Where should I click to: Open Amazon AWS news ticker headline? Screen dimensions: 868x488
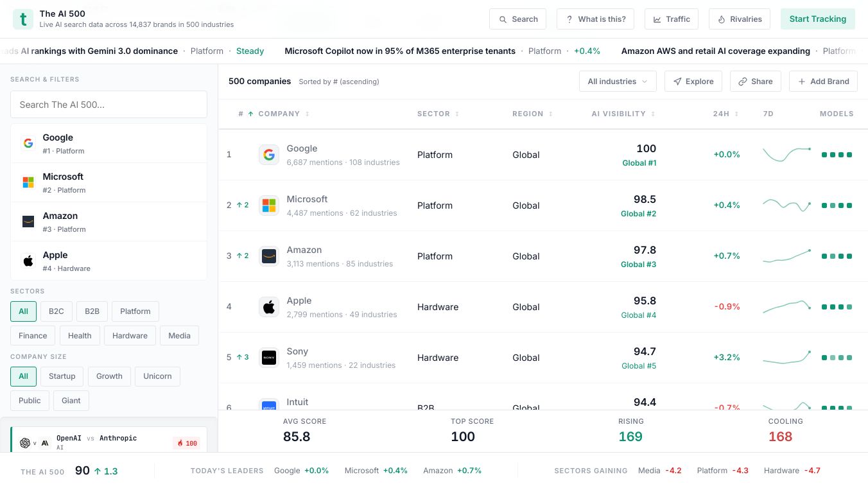(x=716, y=51)
